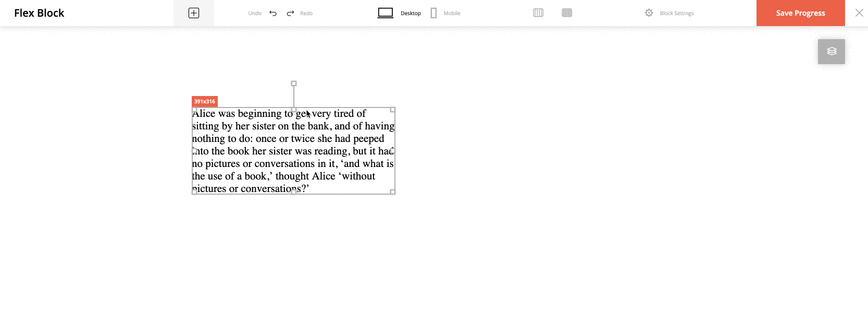Click the left-middle handle of text block

pos(194,151)
